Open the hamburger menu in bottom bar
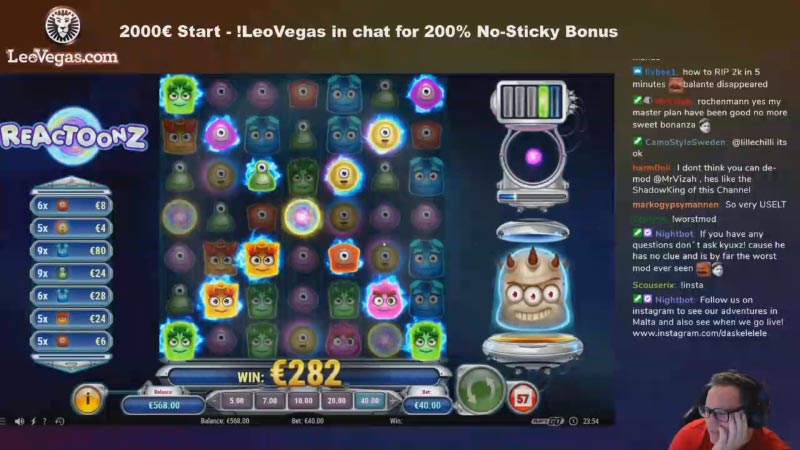The height and width of the screenshot is (450, 800). (3, 421)
